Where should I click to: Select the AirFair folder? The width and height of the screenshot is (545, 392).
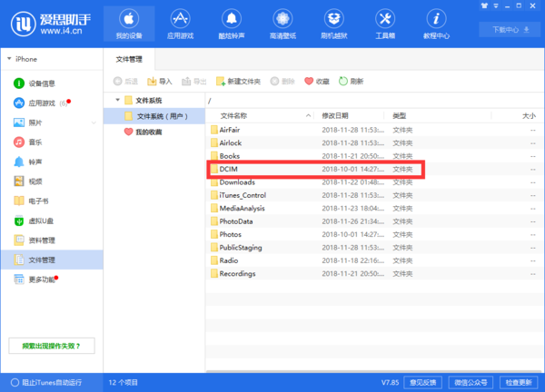(x=374, y=130)
